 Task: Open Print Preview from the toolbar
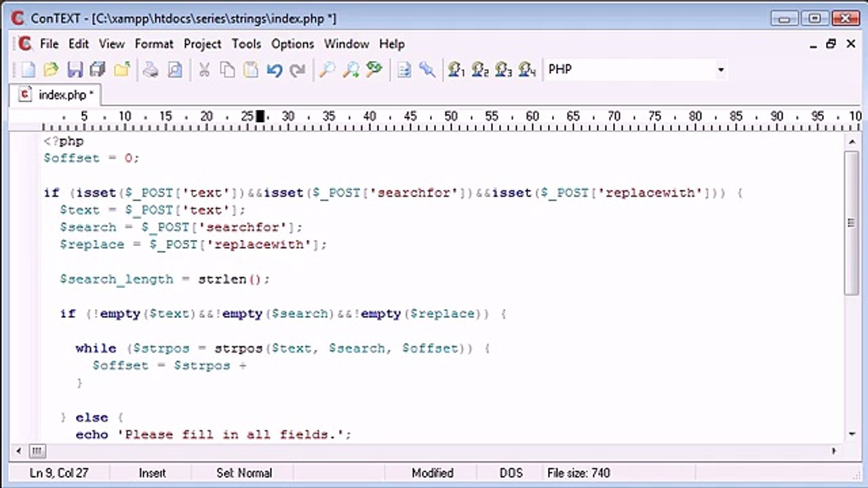coord(174,69)
